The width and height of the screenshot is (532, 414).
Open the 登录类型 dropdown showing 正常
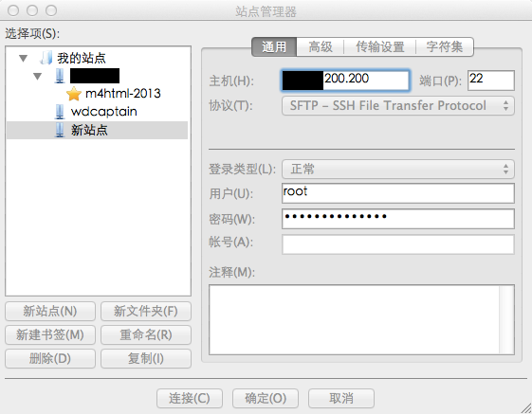click(x=398, y=169)
